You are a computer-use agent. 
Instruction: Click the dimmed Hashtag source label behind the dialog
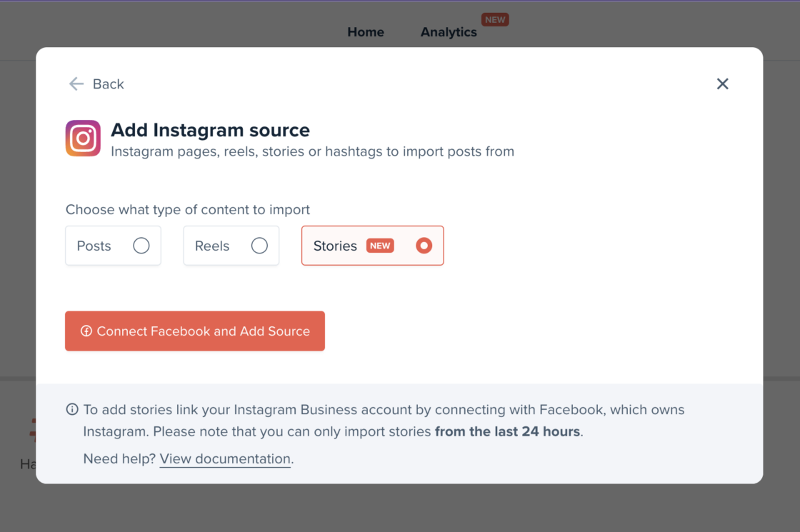click(x=27, y=463)
